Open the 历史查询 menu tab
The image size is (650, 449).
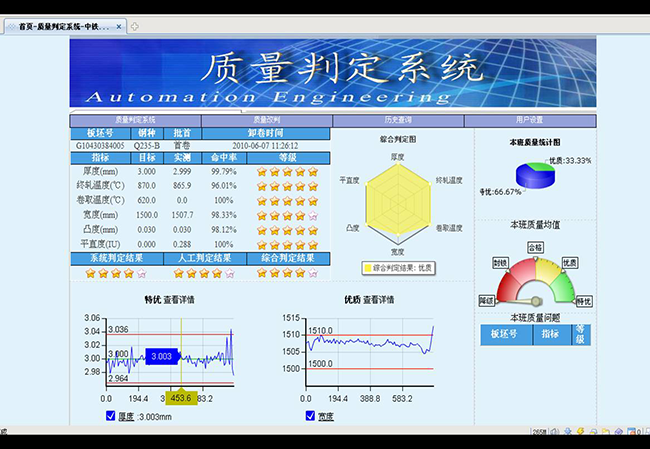click(398, 120)
